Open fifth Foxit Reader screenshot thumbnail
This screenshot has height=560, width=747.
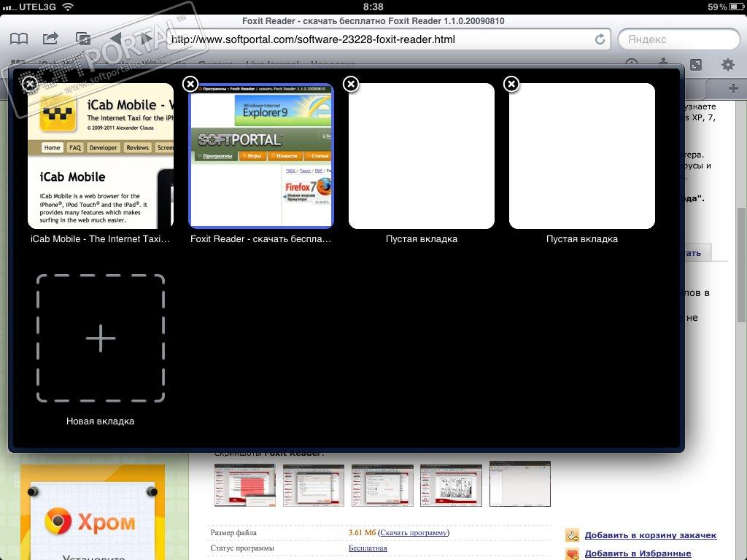pyautogui.click(x=519, y=484)
